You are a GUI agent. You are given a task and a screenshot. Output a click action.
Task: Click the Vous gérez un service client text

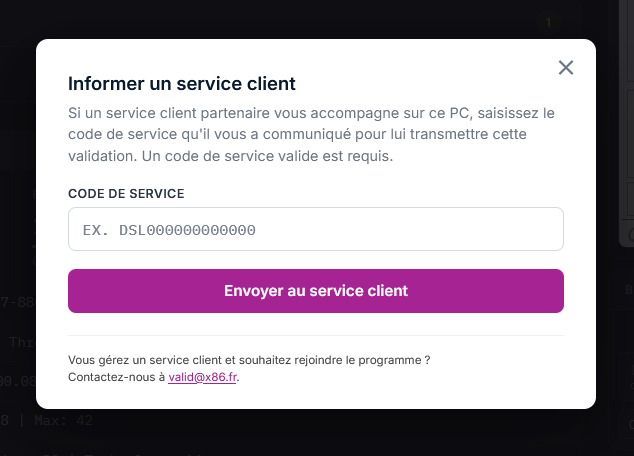click(x=249, y=360)
